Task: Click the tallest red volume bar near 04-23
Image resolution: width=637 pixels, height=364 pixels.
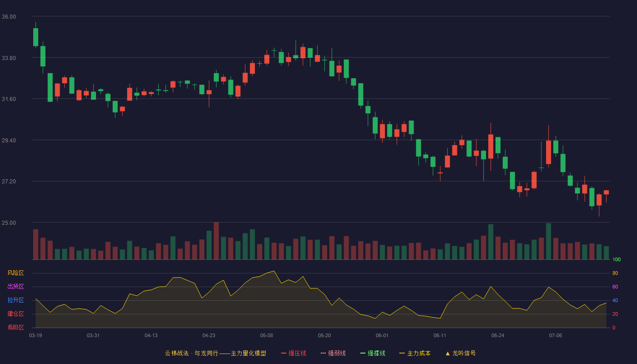Action: pos(216,241)
